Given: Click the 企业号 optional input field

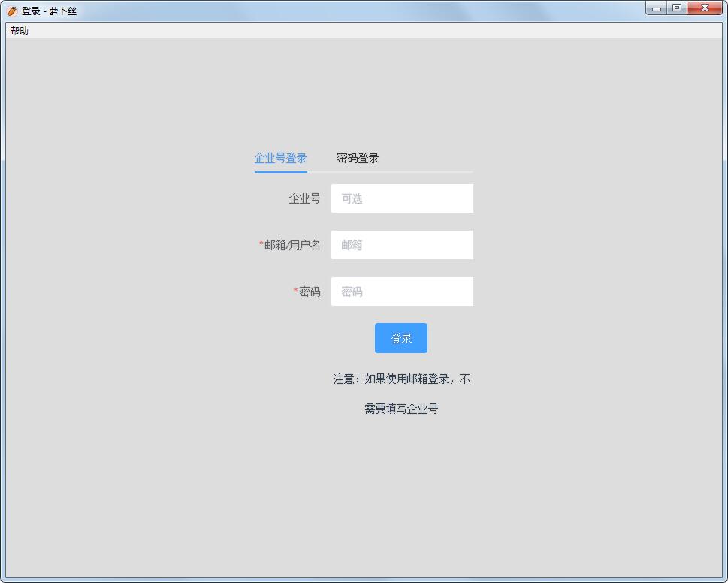Looking at the screenshot, I should (x=401, y=198).
